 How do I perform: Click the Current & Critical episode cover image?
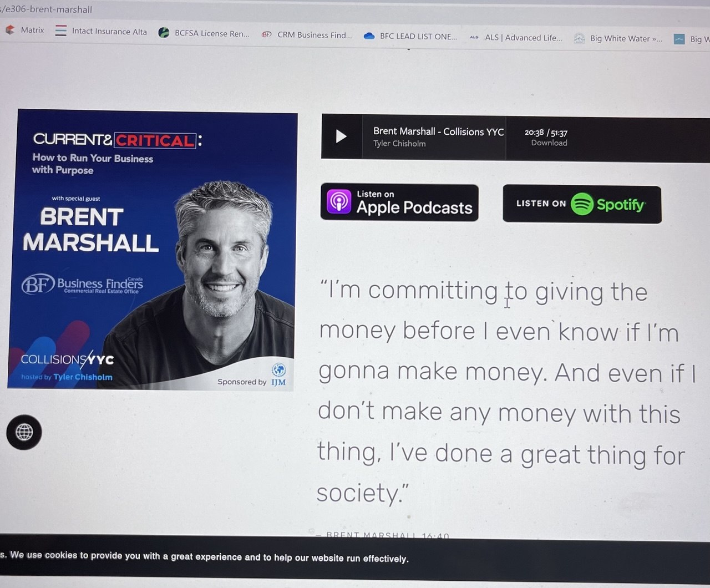coord(153,250)
